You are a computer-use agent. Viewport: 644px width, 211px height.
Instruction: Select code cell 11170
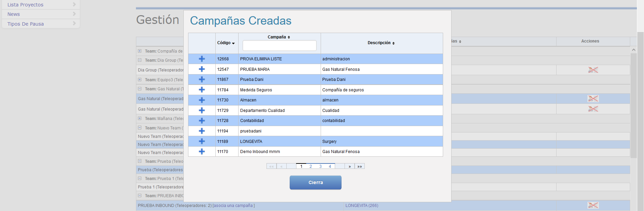tap(227, 152)
